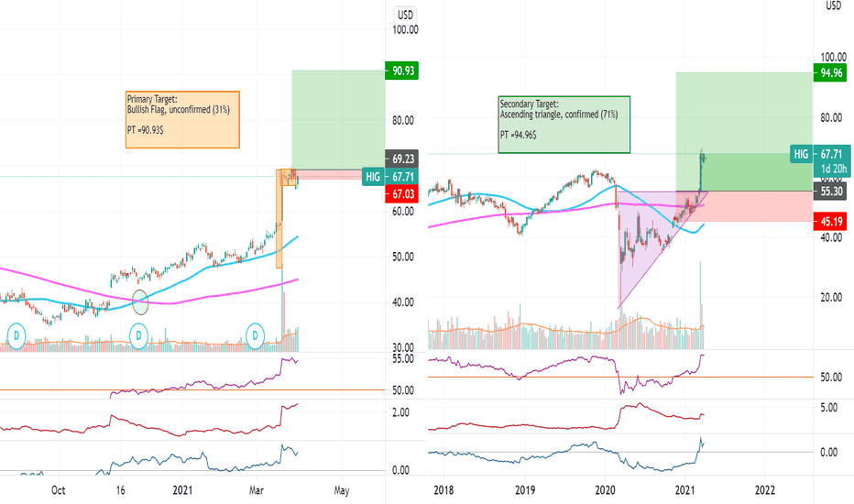This screenshot has height=504, width=854.
Task: Click the 2020 label on right time axis
Action: tap(605, 490)
